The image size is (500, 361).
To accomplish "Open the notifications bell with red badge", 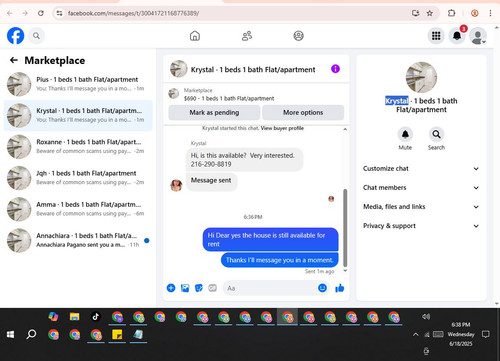I will (x=457, y=36).
